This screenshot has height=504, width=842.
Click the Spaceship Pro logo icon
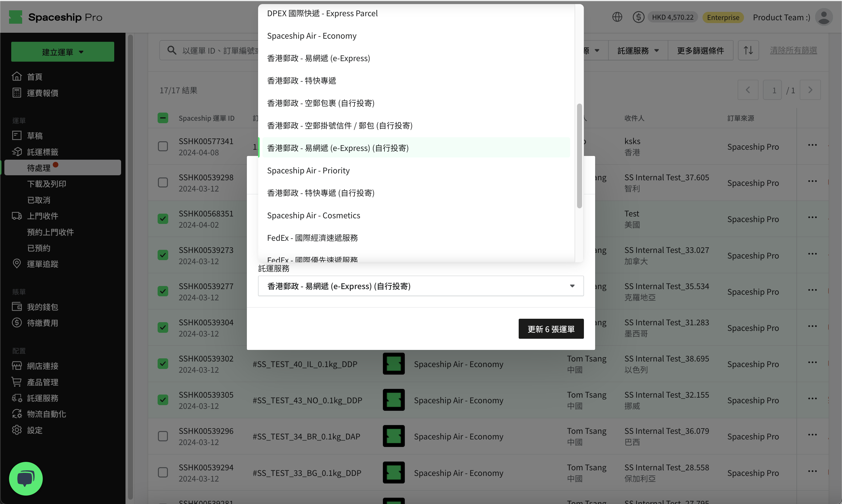click(x=16, y=17)
